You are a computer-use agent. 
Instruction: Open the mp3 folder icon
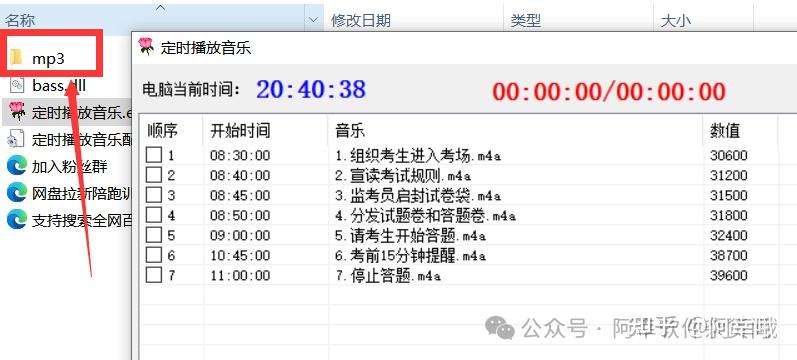click(17, 57)
